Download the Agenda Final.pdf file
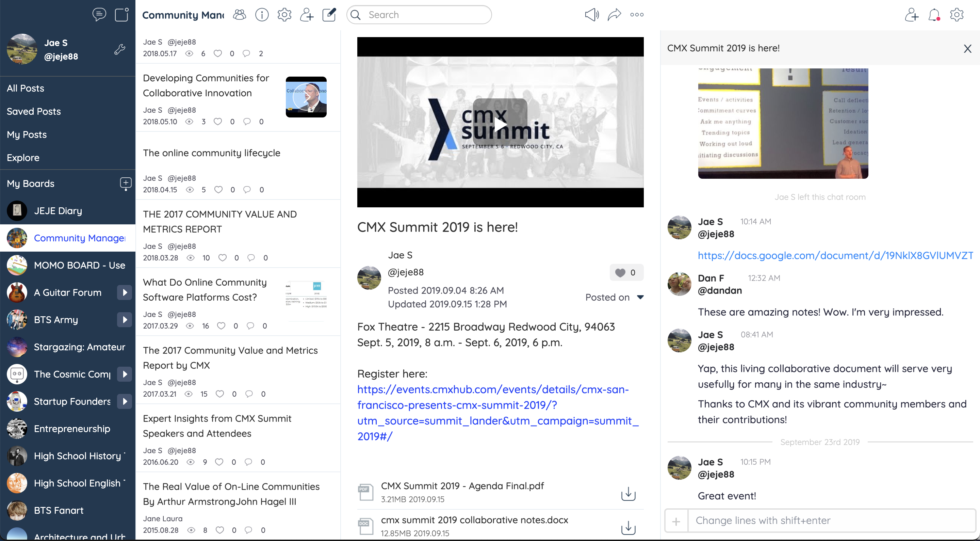This screenshot has width=980, height=541. click(x=628, y=494)
